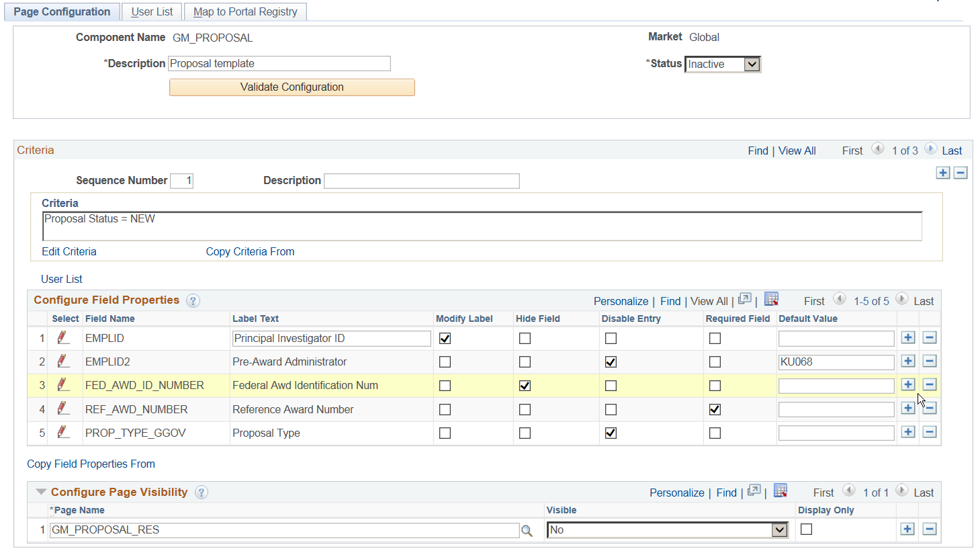This screenshot has height=551, width=980.
Task: Click the Default Value field for EMPLID2
Action: 836,362
